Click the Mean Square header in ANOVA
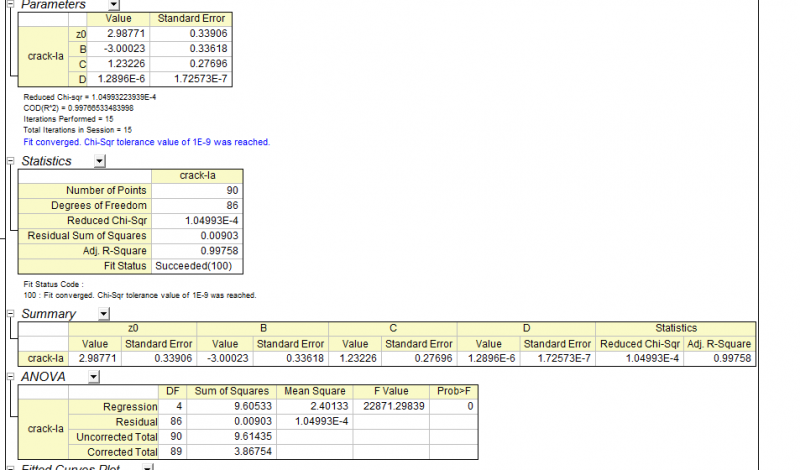800x470 pixels. (315, 392)
